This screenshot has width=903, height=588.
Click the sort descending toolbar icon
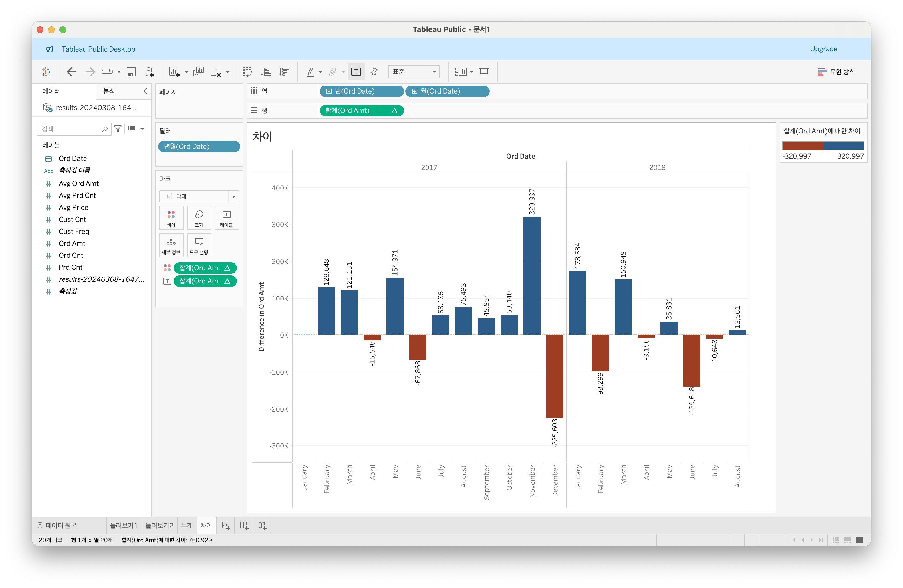click(284, 72)
